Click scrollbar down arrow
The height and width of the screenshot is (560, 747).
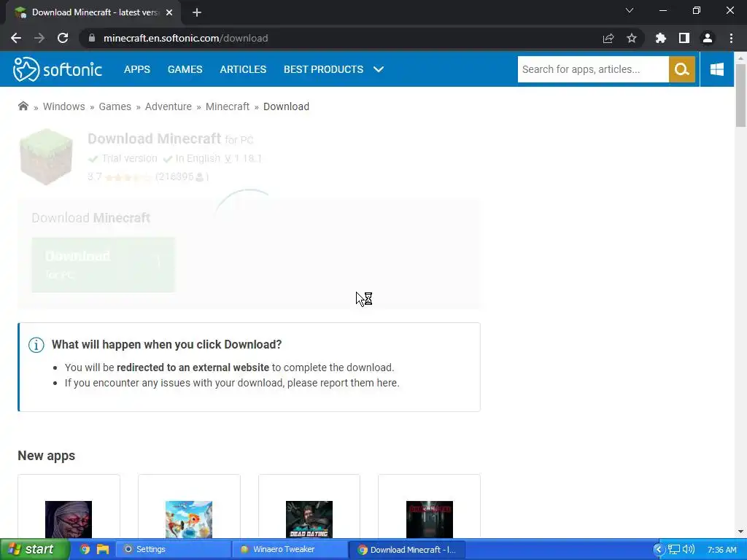(x=740, y=532)
